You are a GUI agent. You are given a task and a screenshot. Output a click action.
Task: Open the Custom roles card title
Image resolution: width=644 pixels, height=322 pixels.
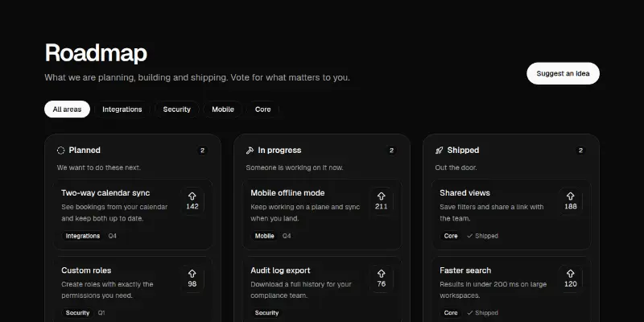[x=86, y=270]
